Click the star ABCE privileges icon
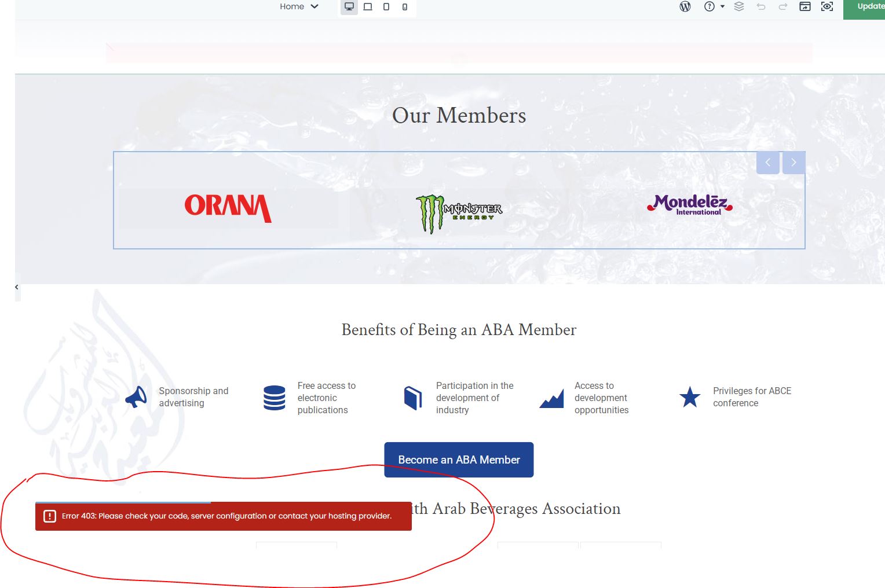Image resolution: width=885 pixels, height=588 pixels. point(690,397)
